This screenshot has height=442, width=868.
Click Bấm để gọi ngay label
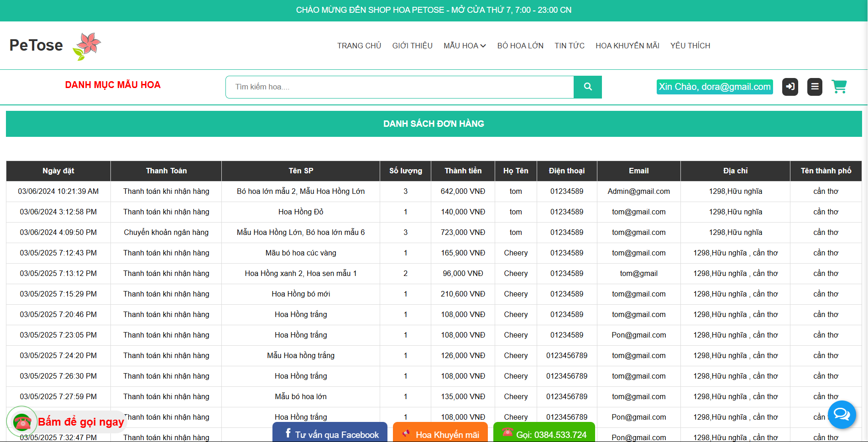(x=81, y=422)
